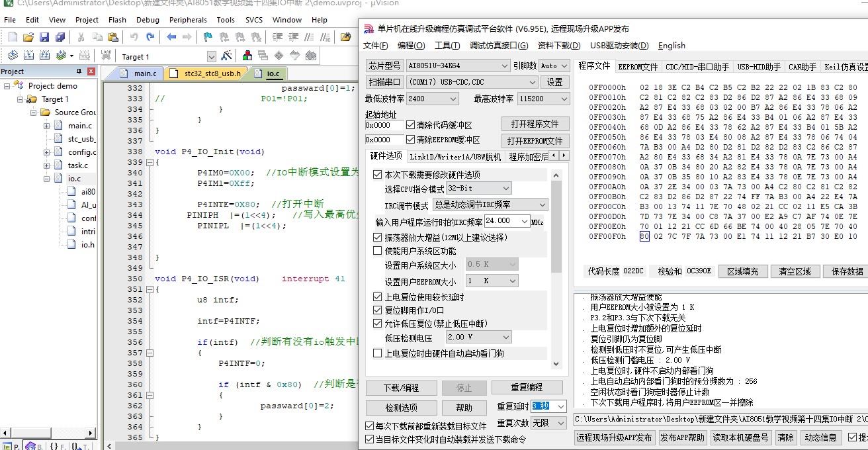This screenshot has width=868, height=450.
Task: Click the 起始地址 0x0000 code address field
Action: [x=384, y=124]
